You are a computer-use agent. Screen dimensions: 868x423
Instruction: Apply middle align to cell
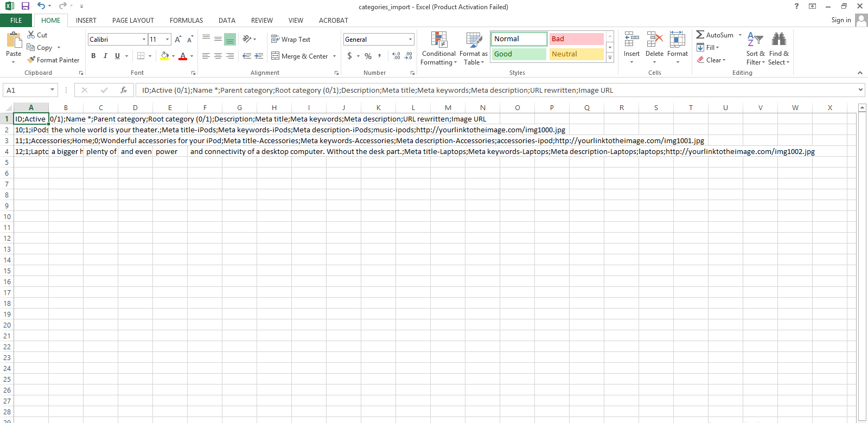(218, 39)
